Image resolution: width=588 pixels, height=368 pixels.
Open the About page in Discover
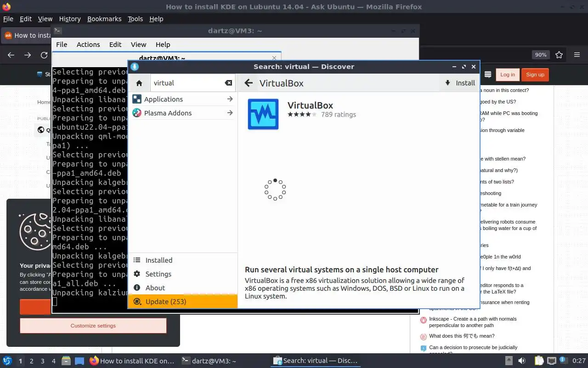(183, 287)
